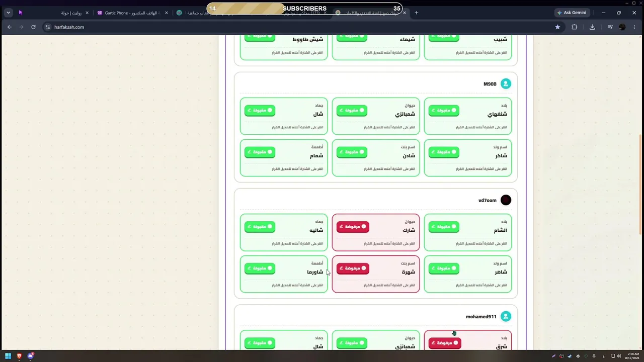Image resolution: width=644 pixels, height=362 pixels.
Task: Toggle accepted badge on mohamed911's شال card
Action: pyautogui.click(x=260, y=343)
